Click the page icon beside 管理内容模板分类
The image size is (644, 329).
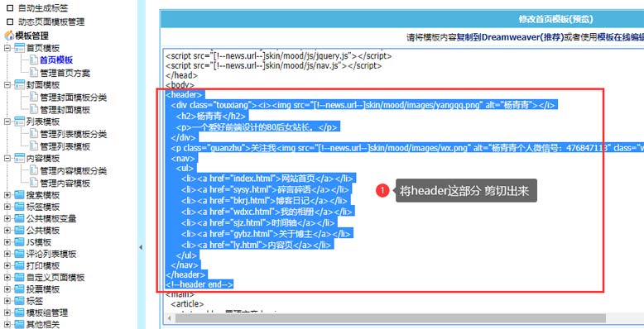[x=34, y=170]
